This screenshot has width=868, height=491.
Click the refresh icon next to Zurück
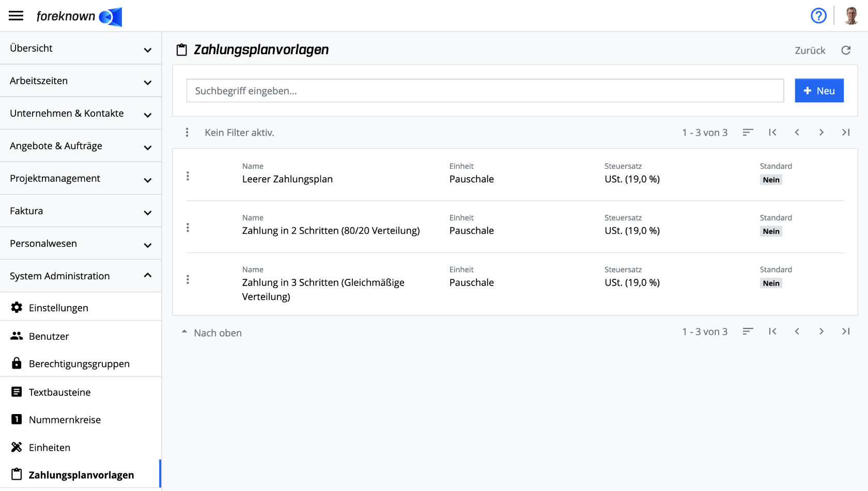pyautogui.click(x=846, y=50)
